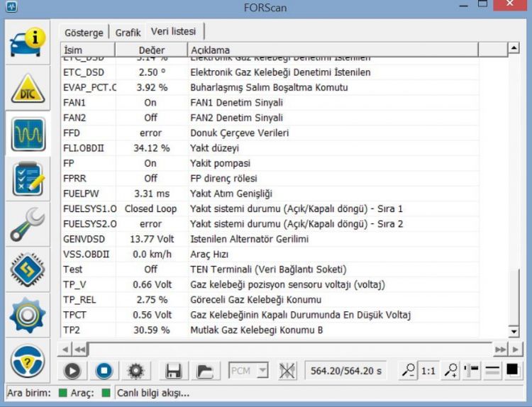This screenshot has width=532, height=407.
Task: Select the TP_V row
Action: coord(270,284)
